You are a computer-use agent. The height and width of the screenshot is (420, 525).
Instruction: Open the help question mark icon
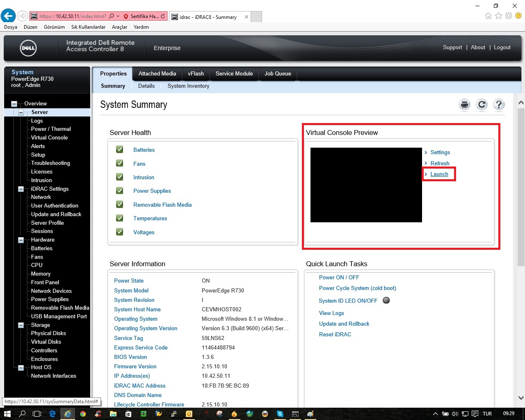click(499, 105)
